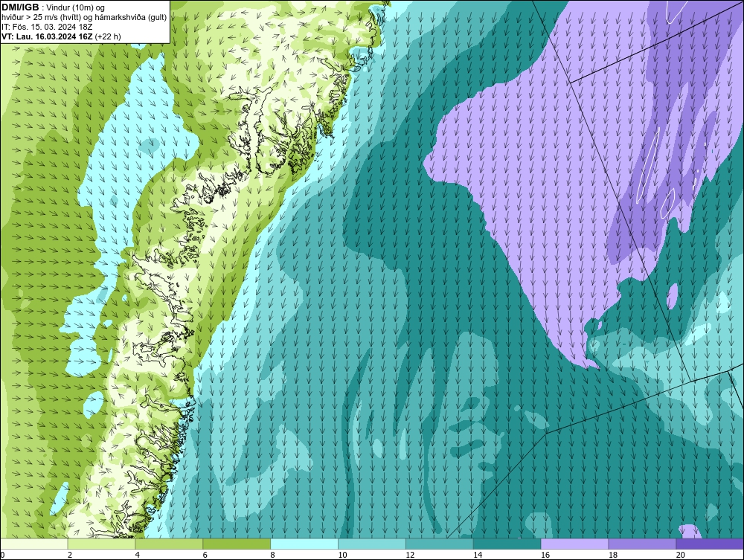The width and height of the screenshot is (744, 560).
Task: Select the medium green 4–6 m/s legend swatch
Action: coord(169,544)
